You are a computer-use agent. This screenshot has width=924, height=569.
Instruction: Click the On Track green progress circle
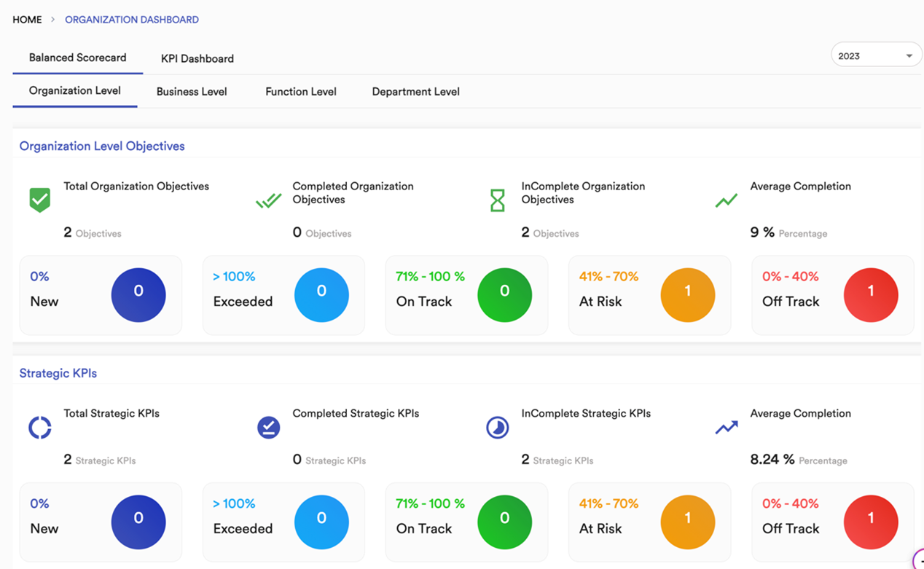[x=505, y=295]
